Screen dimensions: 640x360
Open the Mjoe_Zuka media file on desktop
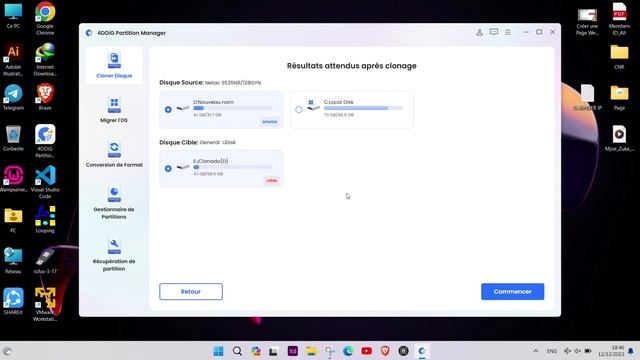tap(619, 139)
